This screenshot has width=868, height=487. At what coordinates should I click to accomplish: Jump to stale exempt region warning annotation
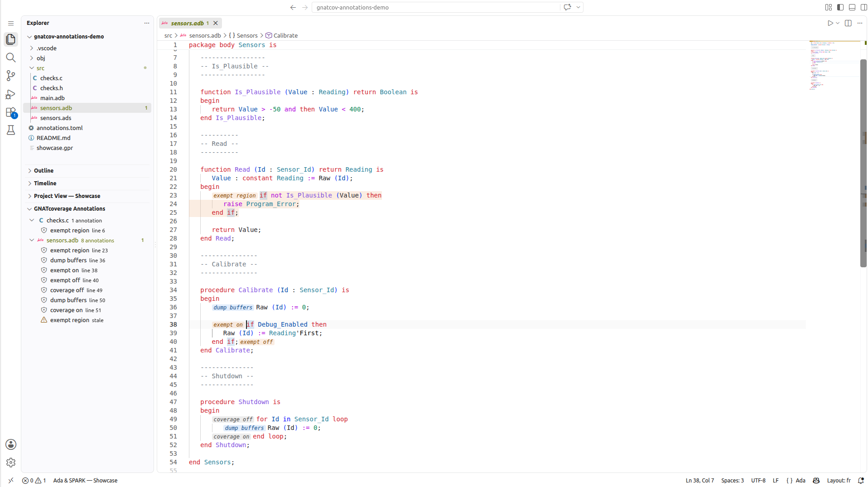(87, 320)
